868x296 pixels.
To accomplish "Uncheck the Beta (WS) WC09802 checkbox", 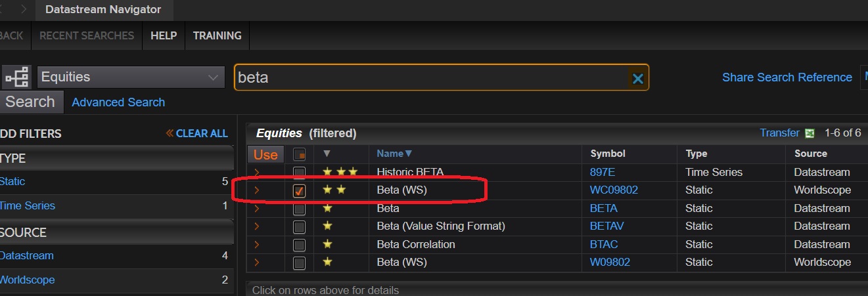I will tap(299, 190).
